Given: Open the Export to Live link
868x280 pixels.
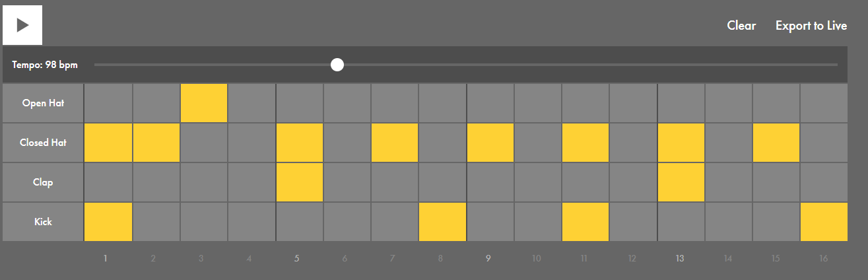Looking at the screenshot, I should pos(811,26).
